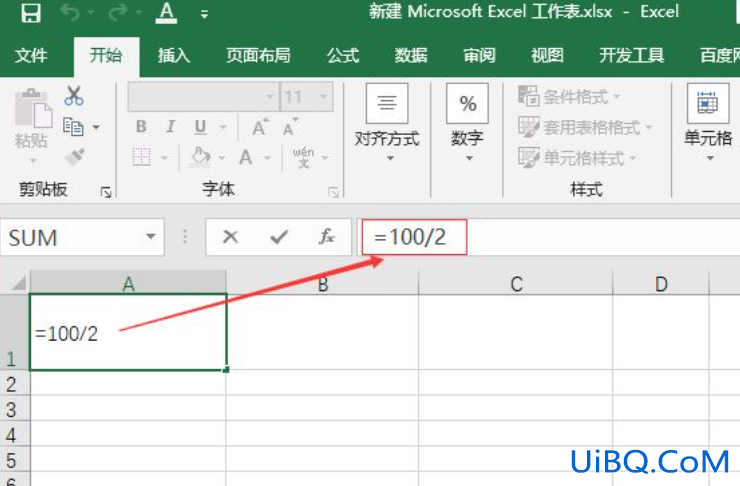740x486 pixels.
Task: Open the Underline style dropdown arrow
Action: [x=223, y=127]
